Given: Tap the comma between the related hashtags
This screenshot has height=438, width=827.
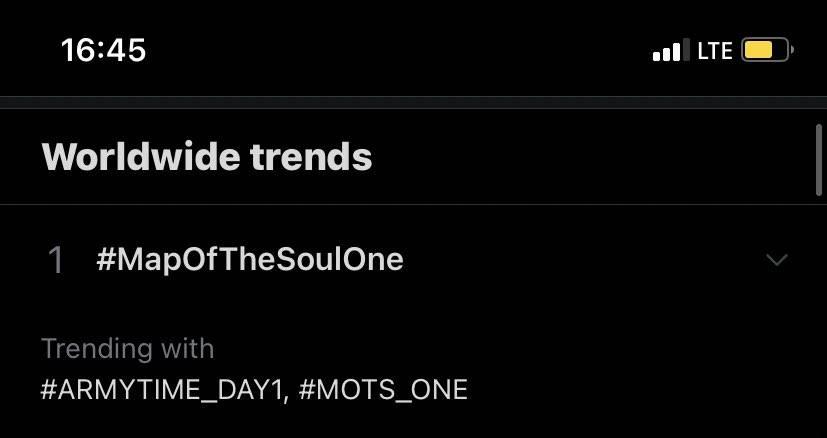Looking at the screenshot, I should coord(285,394).
